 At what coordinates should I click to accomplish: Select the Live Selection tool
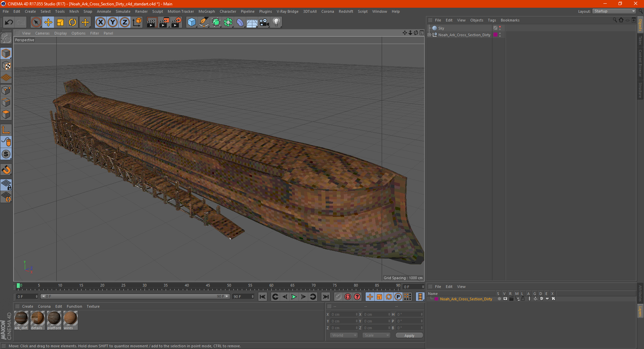pyautogui.click(x=36, y=22)
